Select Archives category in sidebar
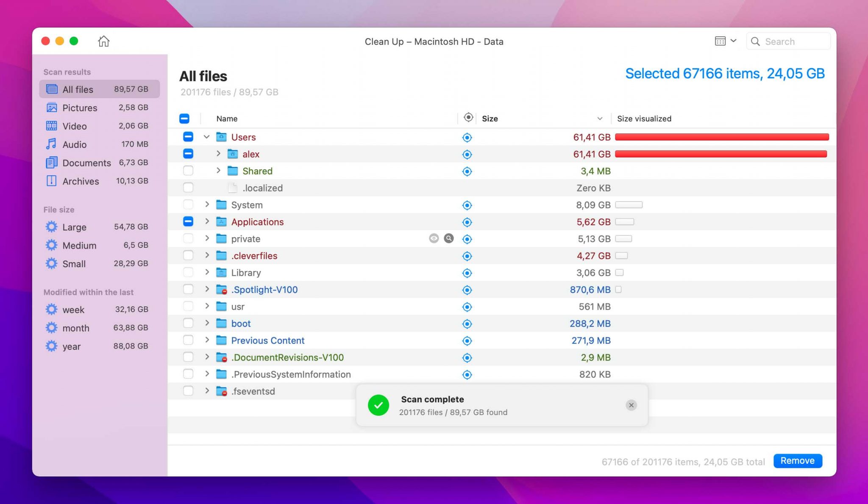The image size is (868, 504). click(x=100, y=181)
